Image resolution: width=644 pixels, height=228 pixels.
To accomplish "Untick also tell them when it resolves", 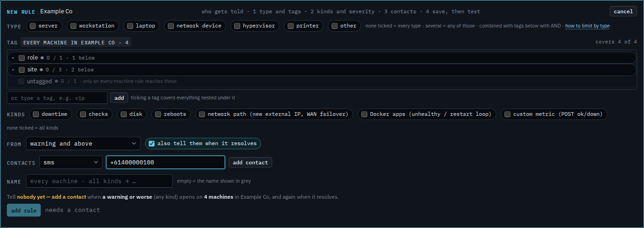I will [x=151, y=144].
